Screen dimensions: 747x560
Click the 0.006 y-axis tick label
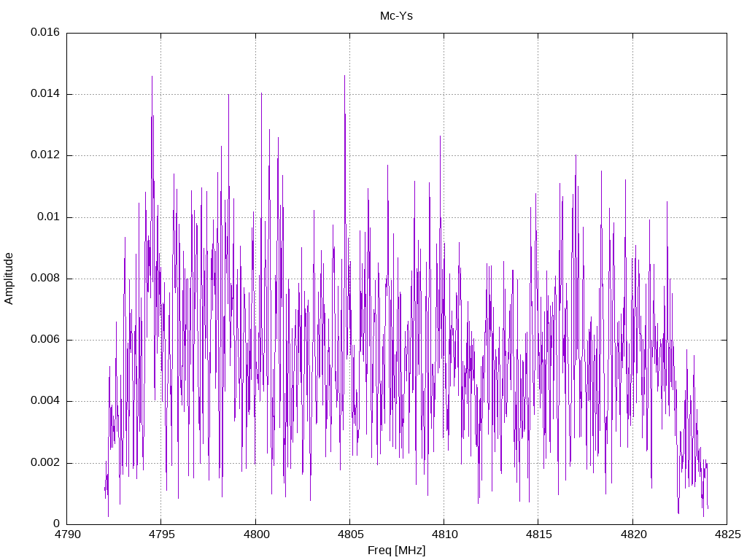tap(45, 340)
